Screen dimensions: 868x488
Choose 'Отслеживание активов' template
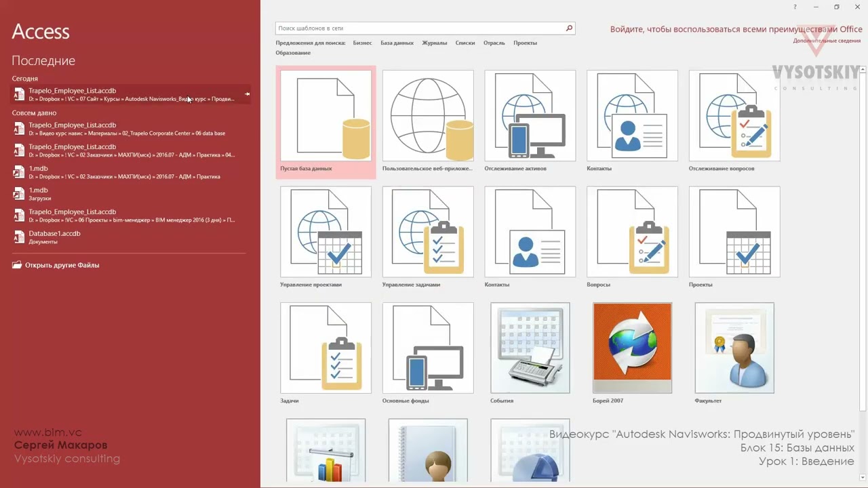click(x=530, y=122)
